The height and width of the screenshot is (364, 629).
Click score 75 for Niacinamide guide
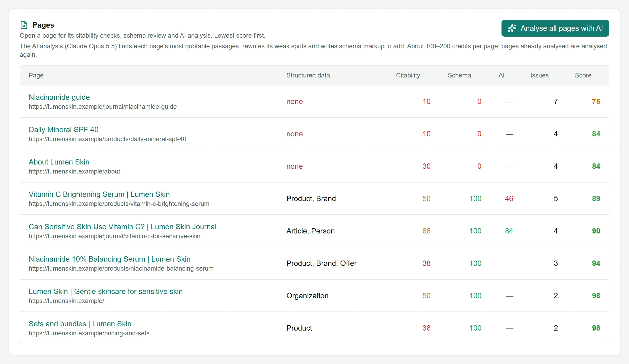(596, 101)
